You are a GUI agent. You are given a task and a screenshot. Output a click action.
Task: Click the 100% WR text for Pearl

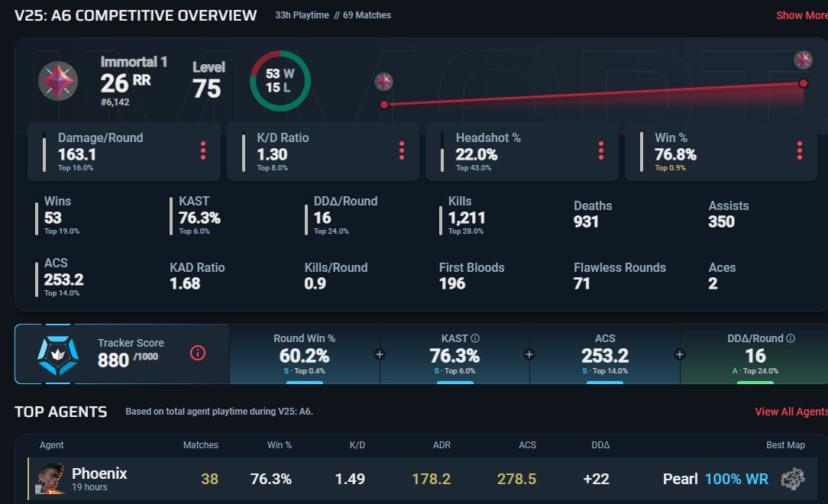point(736,479)
